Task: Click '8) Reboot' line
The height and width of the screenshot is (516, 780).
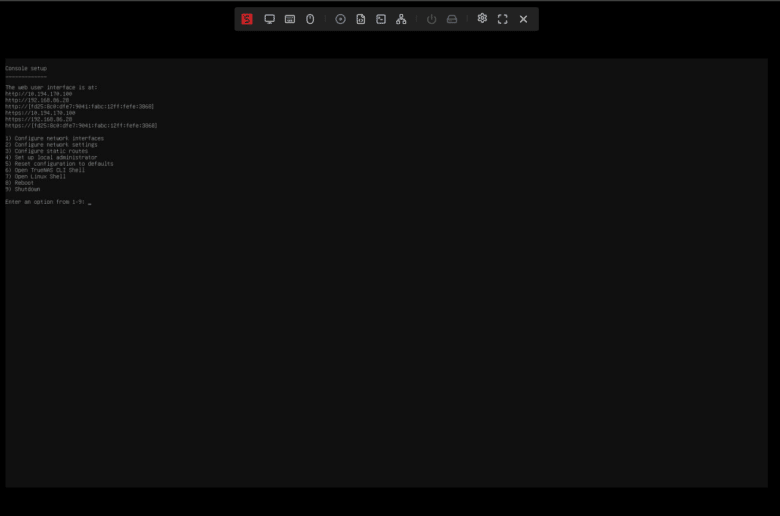Action: pos(19,183)
